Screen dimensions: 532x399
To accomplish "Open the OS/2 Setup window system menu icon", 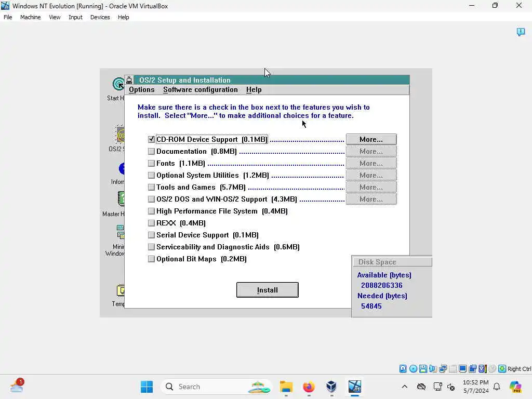I will click(x=129, y=80).
